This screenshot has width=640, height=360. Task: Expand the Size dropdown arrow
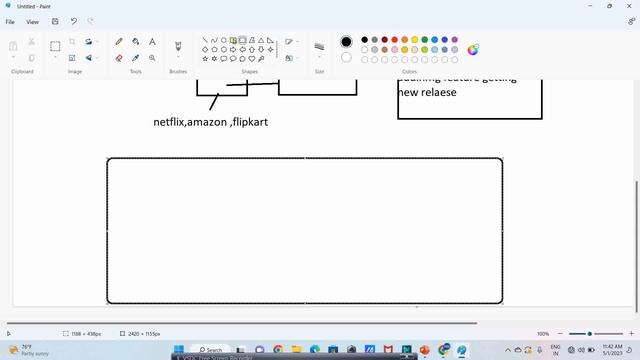point(319,58)
